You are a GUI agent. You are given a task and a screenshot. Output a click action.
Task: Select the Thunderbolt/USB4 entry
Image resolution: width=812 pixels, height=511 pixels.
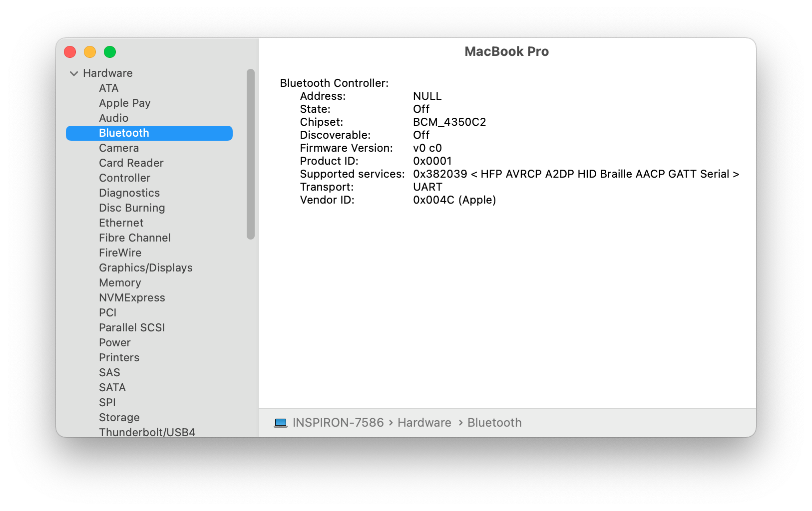point(147,432)
